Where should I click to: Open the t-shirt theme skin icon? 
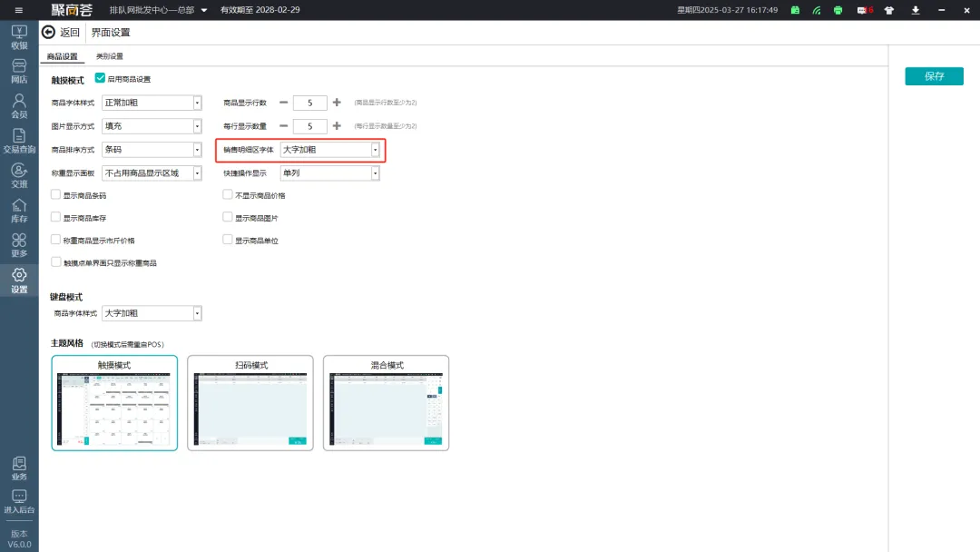tap(891, 10)
